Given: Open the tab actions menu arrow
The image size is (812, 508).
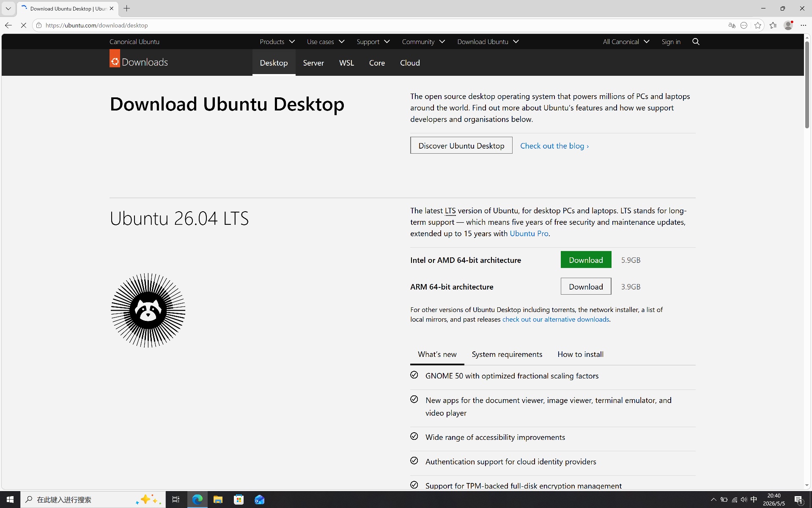Looking at the screenshot, I should 8,8.
